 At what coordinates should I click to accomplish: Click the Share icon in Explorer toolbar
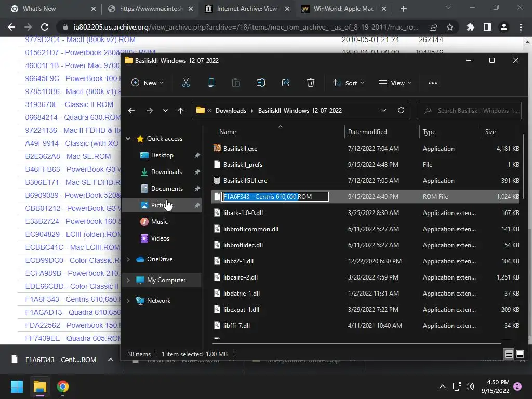(x=286, y=83)
